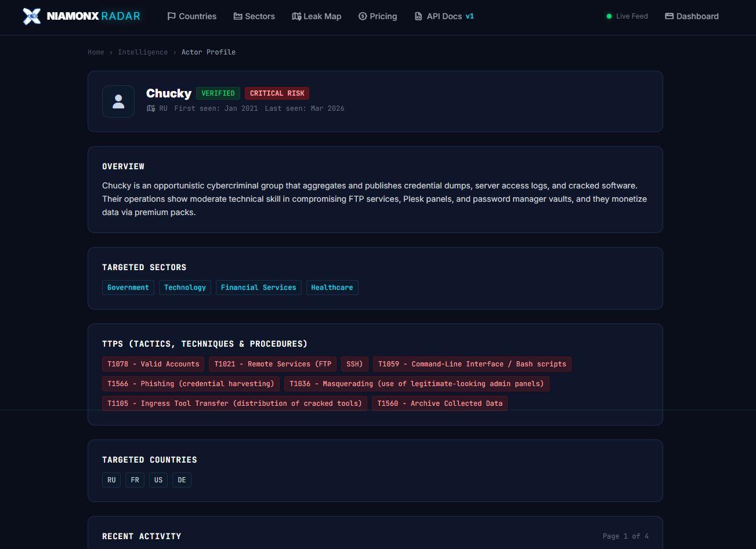The image size is (756, 549).
Task: Select the Government sector tag
Action: pyautogui.click(x=128, y=288)
